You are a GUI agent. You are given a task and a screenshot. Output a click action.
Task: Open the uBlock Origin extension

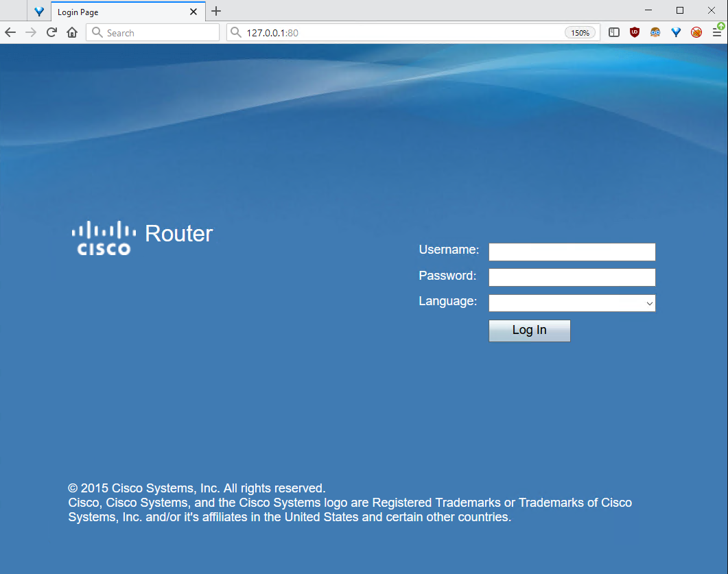click(635, 32)
